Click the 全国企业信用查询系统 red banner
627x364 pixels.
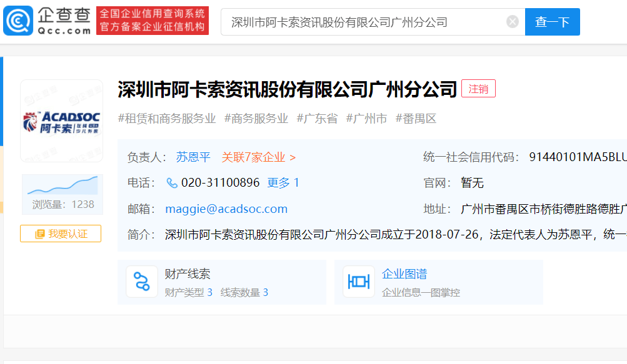click(153, 21)
